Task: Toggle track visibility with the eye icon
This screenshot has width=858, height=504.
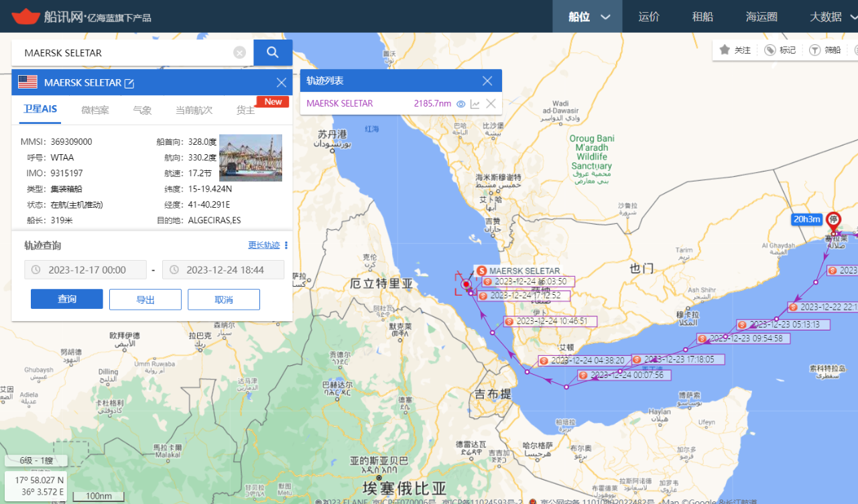Action: click(461, 104)
